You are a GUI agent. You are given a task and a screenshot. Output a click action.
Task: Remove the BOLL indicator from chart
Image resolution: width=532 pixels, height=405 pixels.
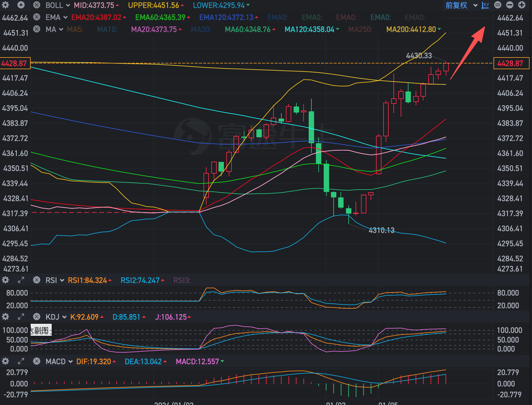[37, 5]
